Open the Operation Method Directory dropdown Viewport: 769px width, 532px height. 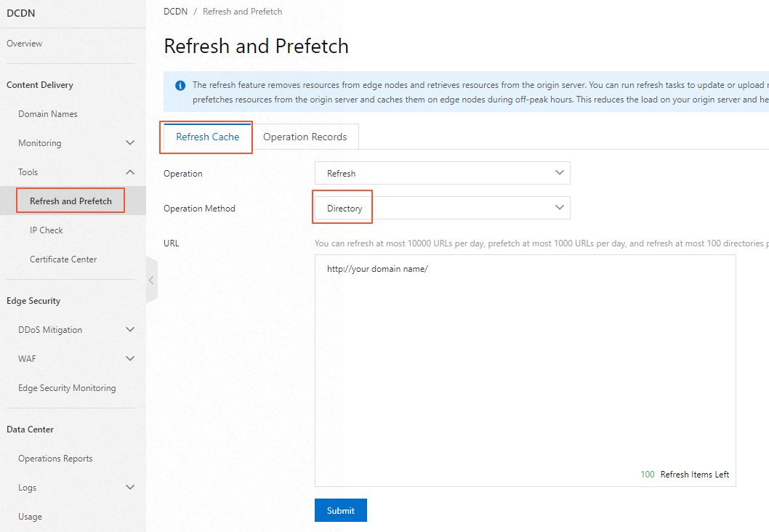[x=442, y=209]
